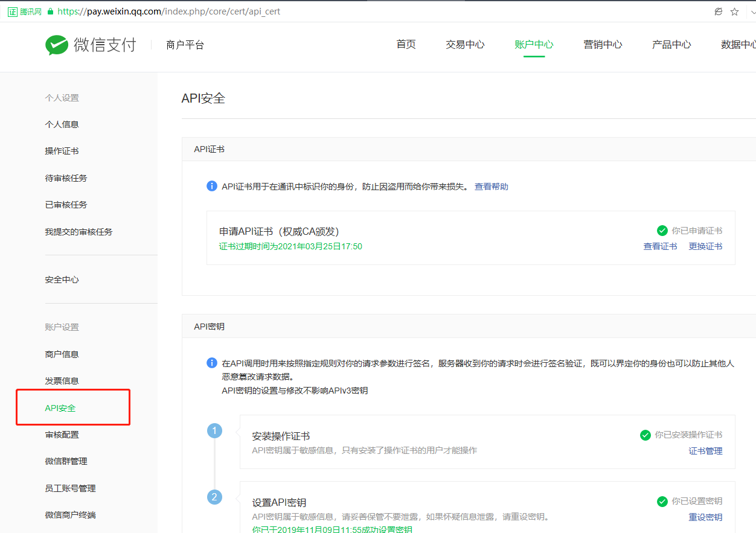The image size is (756, 533).
Task: Click the compatibility mode icon in address bar
Action: pos(718,11)
